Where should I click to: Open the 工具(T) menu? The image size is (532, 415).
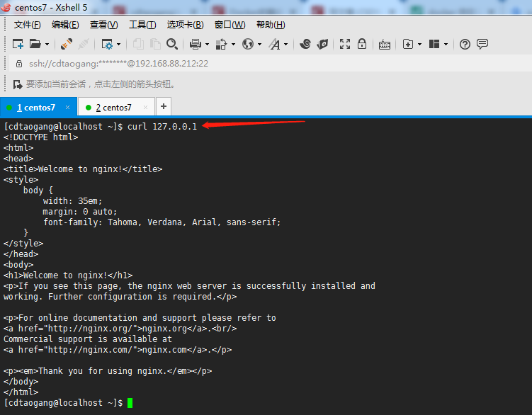(x=142, y=25)
